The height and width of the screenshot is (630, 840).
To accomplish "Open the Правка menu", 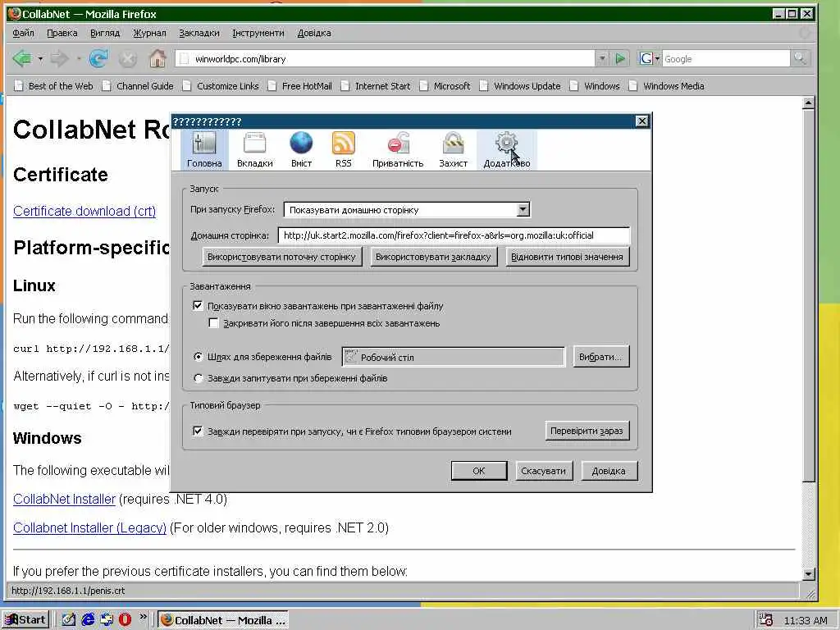I will tap(62, 33).
